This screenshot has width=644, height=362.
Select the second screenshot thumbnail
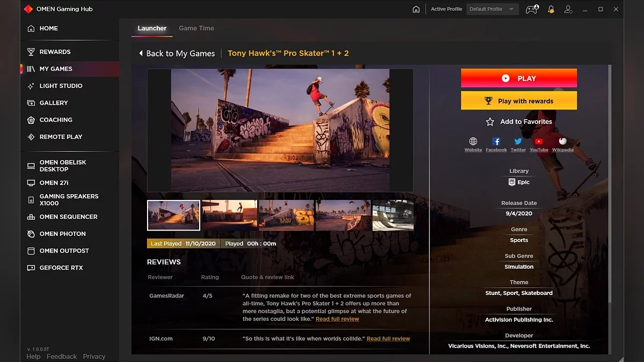(230, 216)
